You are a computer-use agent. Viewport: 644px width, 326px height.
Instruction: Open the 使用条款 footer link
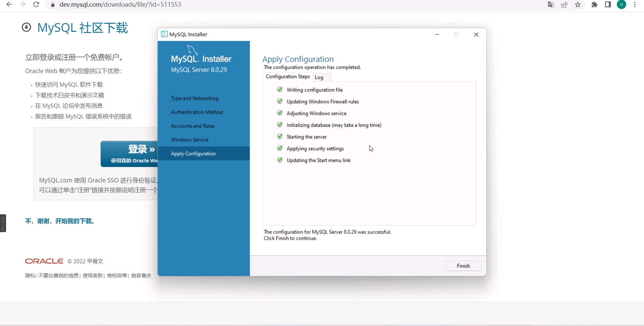(93, 276)
